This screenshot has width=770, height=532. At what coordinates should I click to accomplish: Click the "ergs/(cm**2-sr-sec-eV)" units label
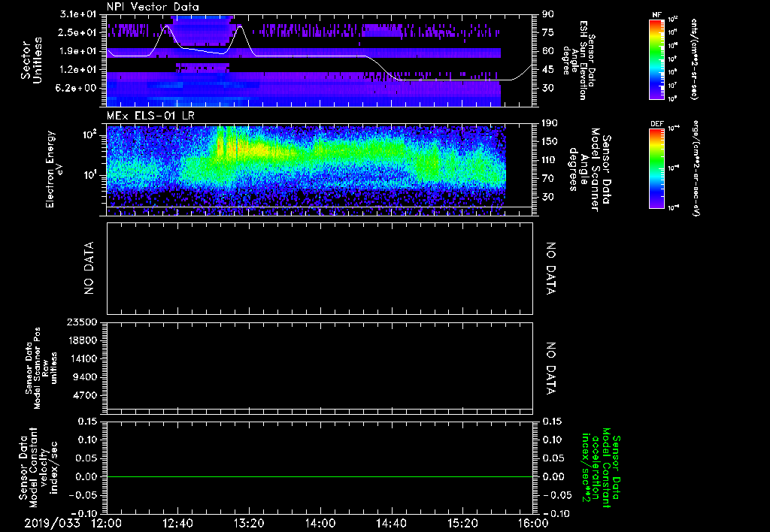tap(696, 168)
